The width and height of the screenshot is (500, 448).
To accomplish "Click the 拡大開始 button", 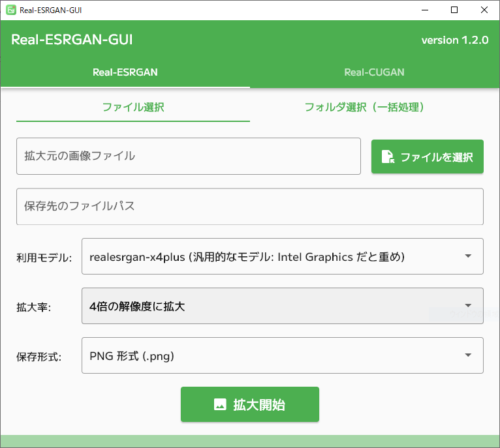I will (x=250, y=404).
